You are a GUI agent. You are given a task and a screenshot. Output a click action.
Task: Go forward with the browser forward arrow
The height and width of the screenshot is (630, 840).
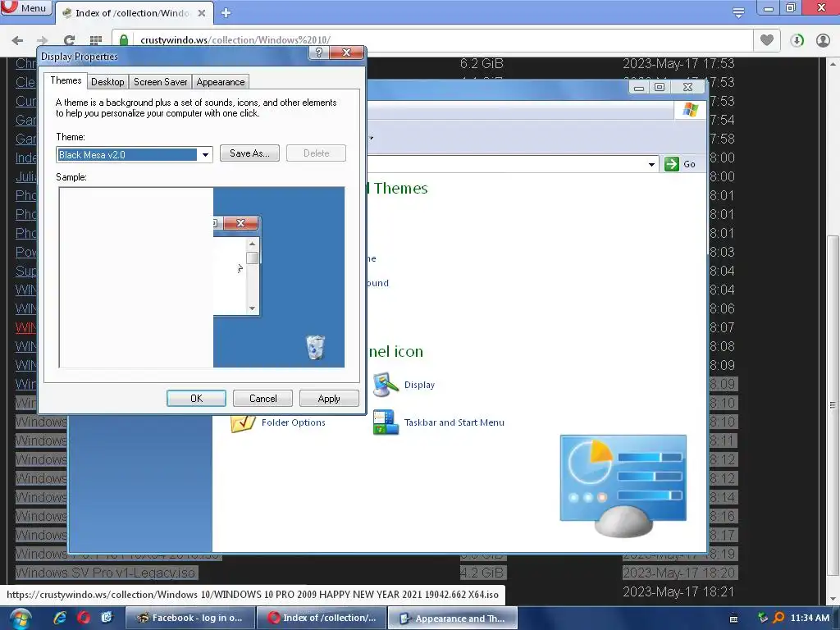pyautogui.click(x=43, y=40)
